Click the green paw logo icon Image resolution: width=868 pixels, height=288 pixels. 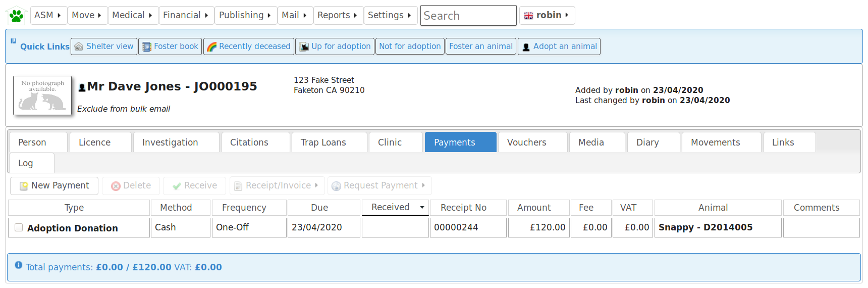[x=16, y=16]
